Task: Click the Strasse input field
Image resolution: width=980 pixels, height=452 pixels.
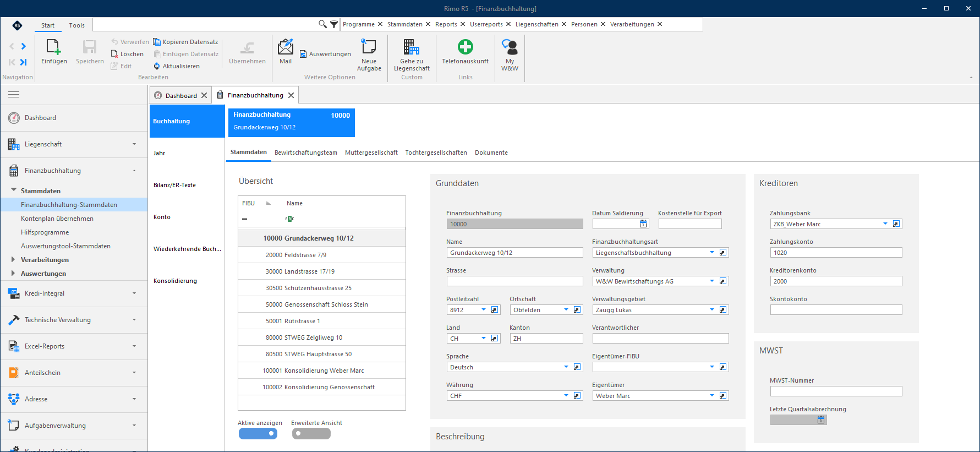Action: coord(515,281)
